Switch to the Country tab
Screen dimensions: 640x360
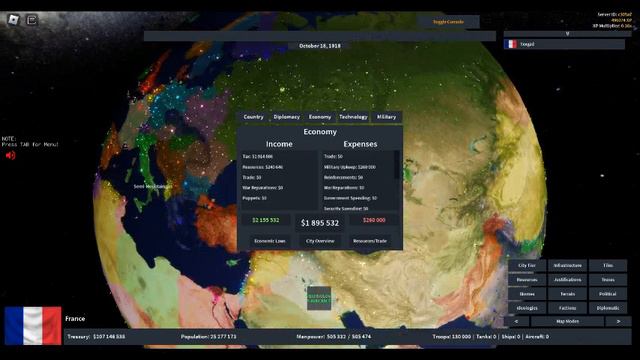pos(253,117)
